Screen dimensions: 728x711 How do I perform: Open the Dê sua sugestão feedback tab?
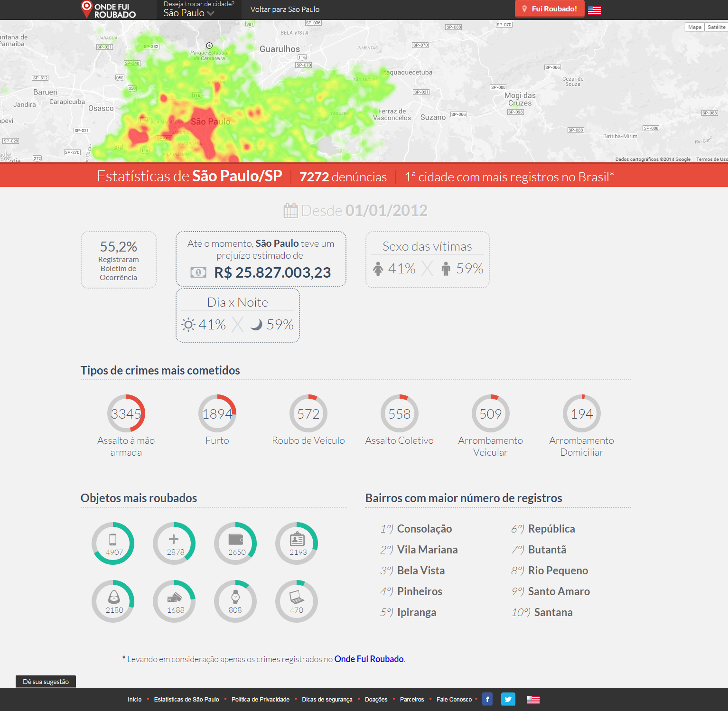point(46,682)
